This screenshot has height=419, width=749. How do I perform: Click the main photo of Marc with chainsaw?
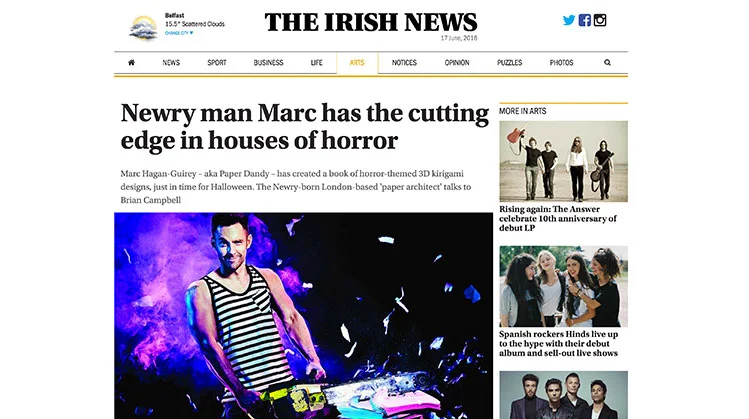(x=303, y=316)
